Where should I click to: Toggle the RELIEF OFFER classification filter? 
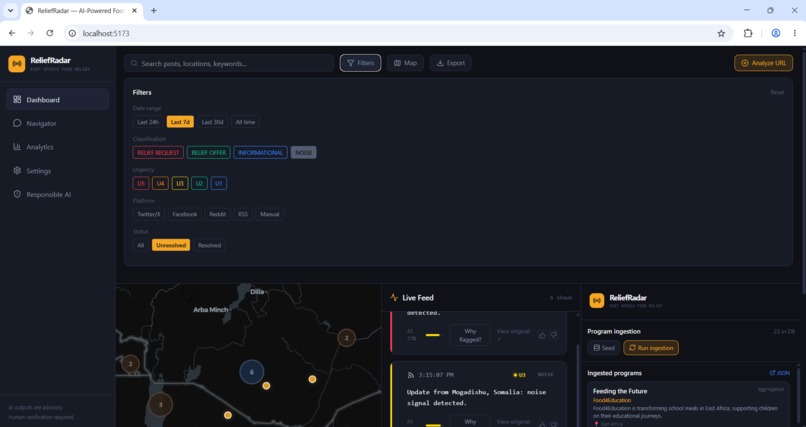(x=209, y=153)
